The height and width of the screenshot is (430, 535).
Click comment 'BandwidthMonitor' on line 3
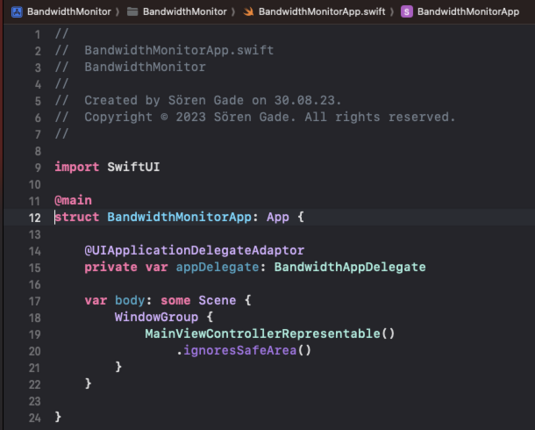point(145,67)
